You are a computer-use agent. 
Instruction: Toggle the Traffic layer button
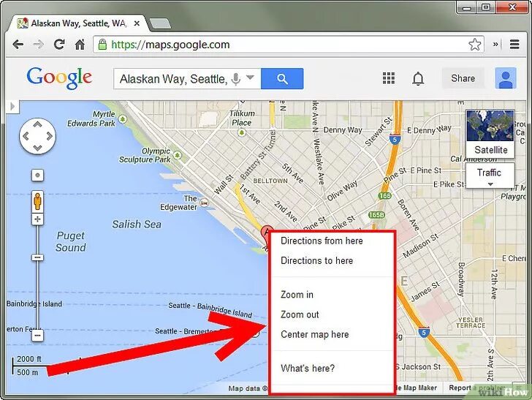(490, 176)
